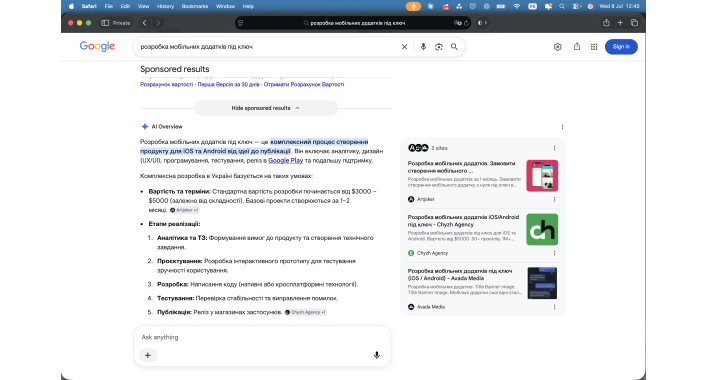Open the Help menu
This screenshot has height=380, width=708.
tap(248, 6)
